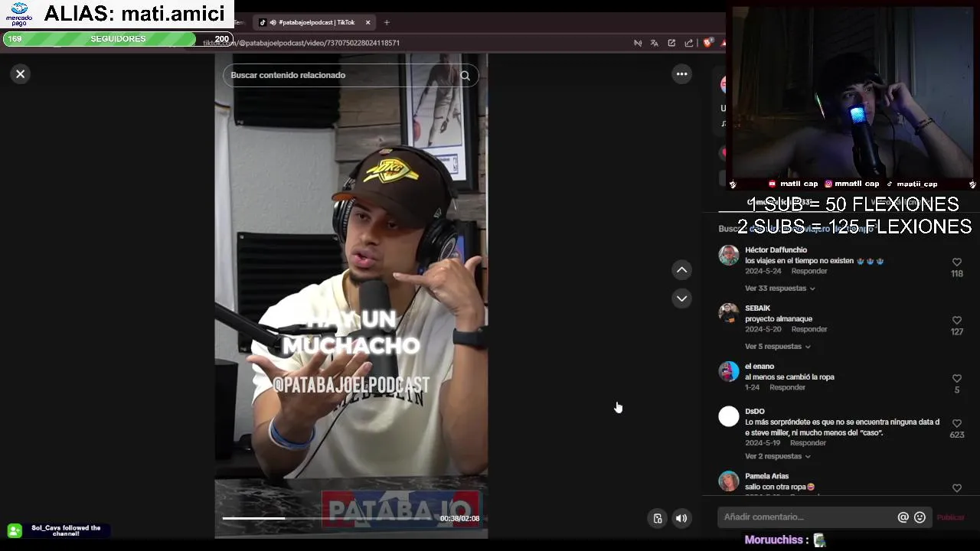This screenshot has height=551, width=980.
Task: Click the floating player icon beside volume
Action: click(657, 518)
